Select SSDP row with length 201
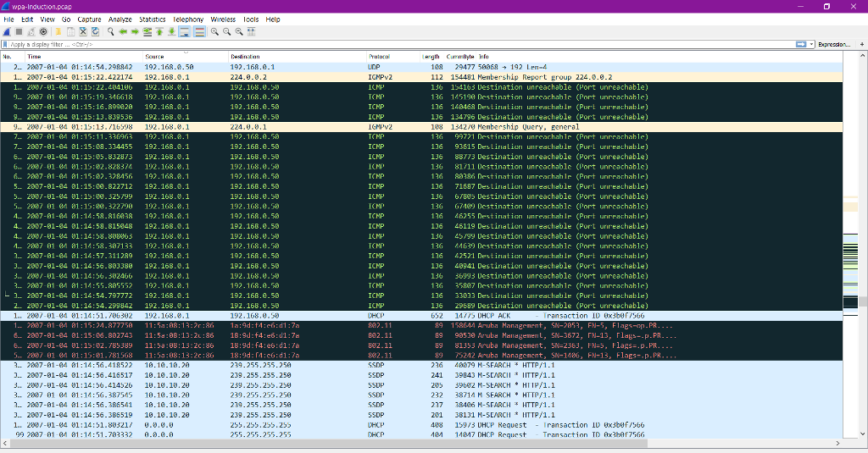Viewport: 868px width, 453px height. click(x=421, y=416)
